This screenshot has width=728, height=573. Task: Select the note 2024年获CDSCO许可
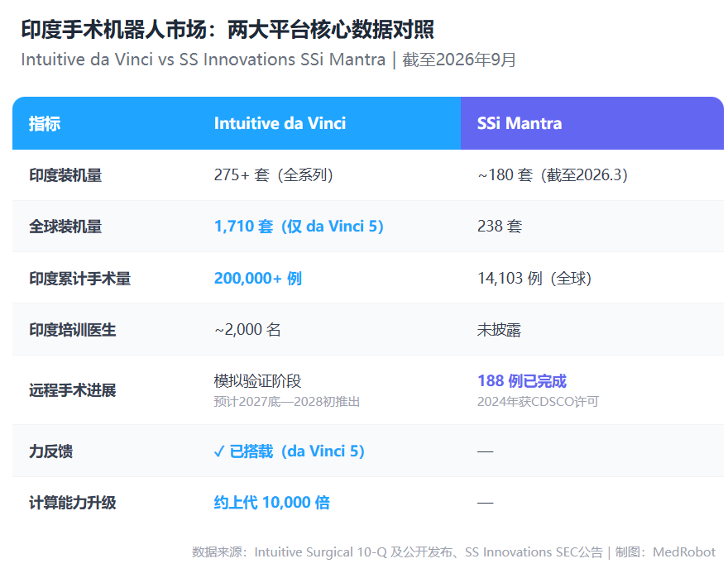coord(538,401)
